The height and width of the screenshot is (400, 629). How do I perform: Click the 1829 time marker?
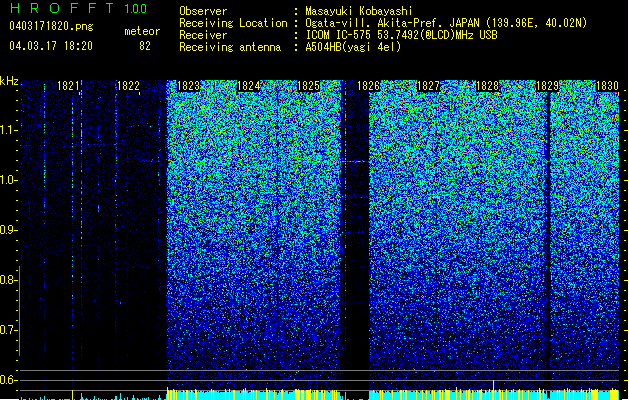click(x=548, y=86)
